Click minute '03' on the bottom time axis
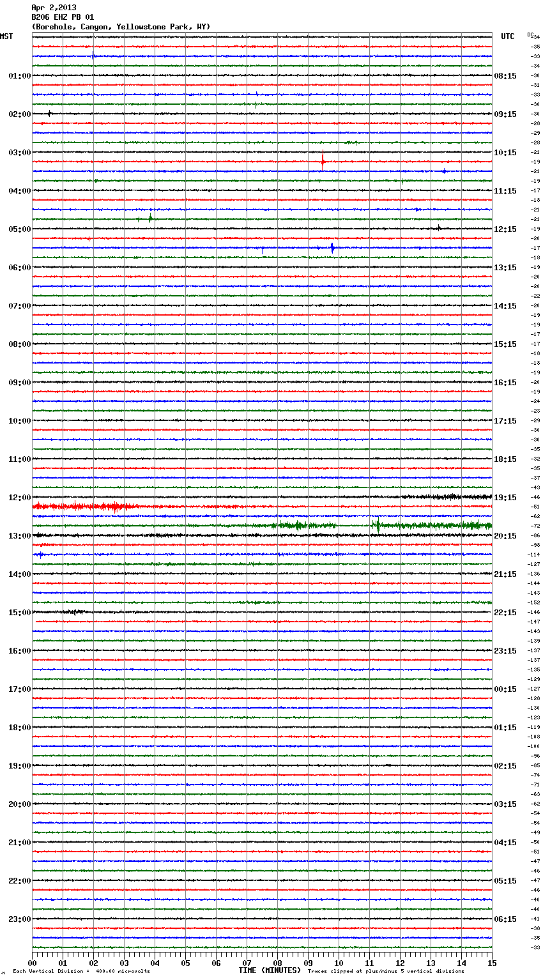 tap(124, 963)
